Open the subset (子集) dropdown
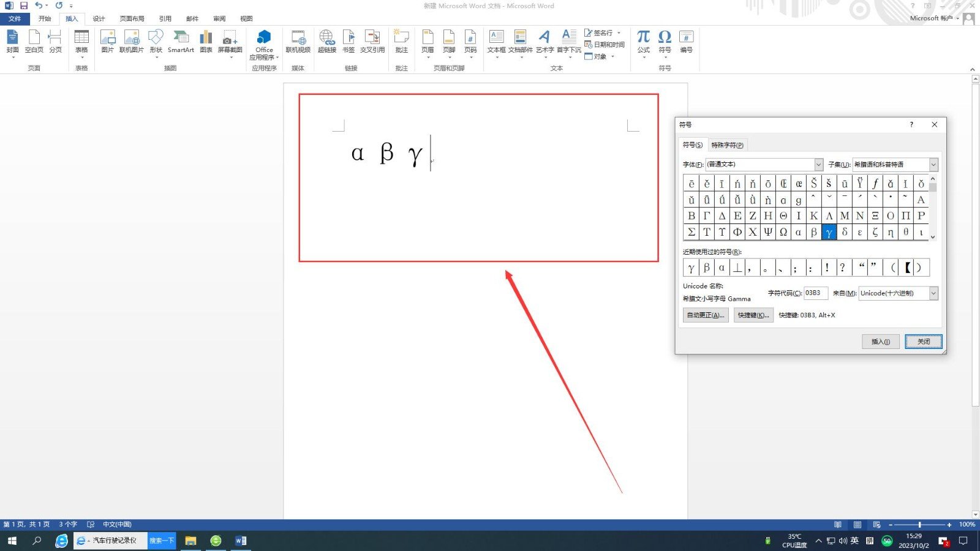 pos(933,165)
